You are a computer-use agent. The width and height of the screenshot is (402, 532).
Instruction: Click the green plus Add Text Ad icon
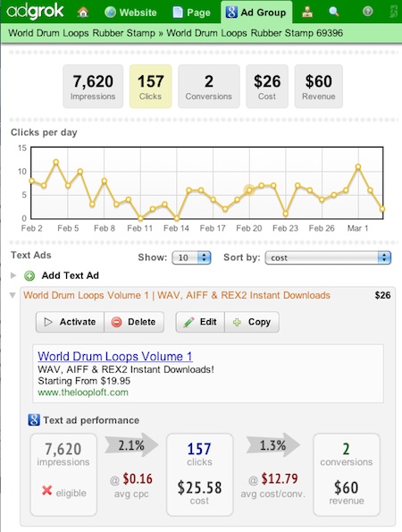coord(29,276)
